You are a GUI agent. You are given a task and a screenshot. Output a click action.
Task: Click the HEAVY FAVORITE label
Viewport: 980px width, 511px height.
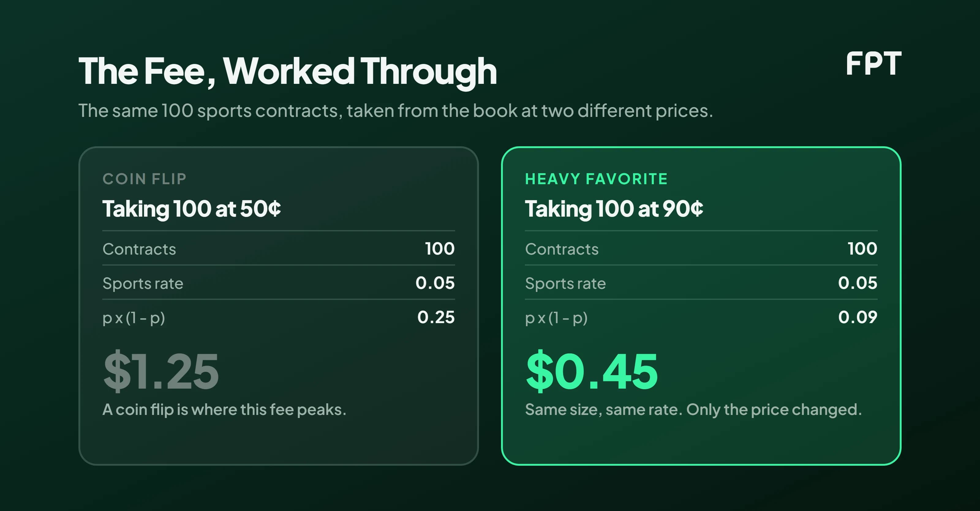point(596,179)
